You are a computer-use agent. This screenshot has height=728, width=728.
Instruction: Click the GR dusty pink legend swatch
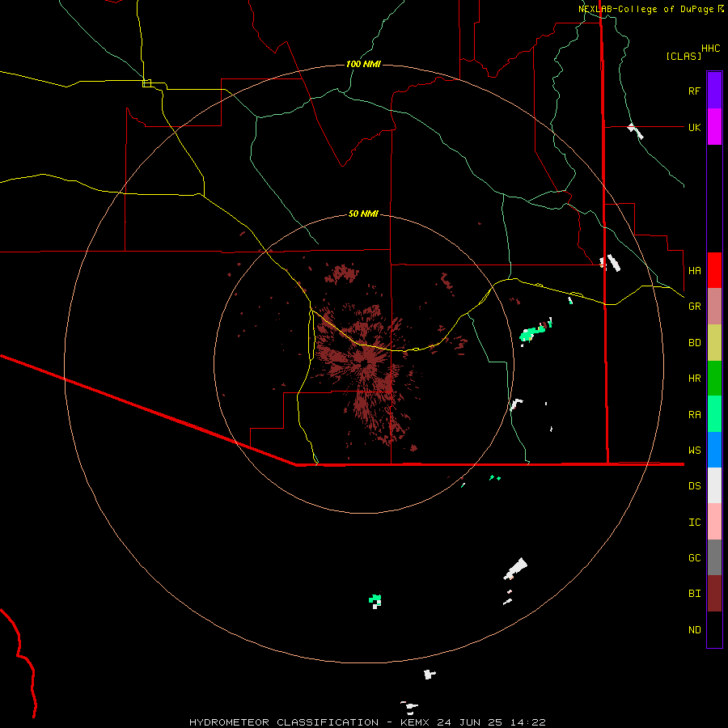tap(714, 307)
